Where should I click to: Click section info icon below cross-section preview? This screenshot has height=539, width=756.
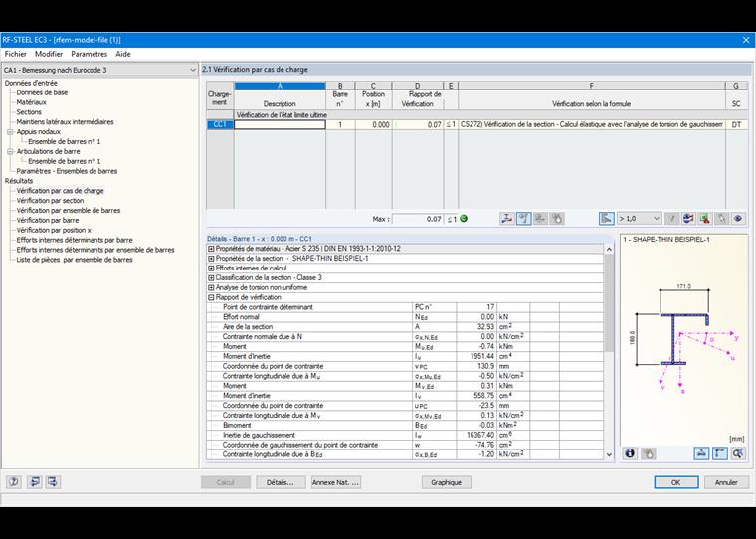pos(630,453)
